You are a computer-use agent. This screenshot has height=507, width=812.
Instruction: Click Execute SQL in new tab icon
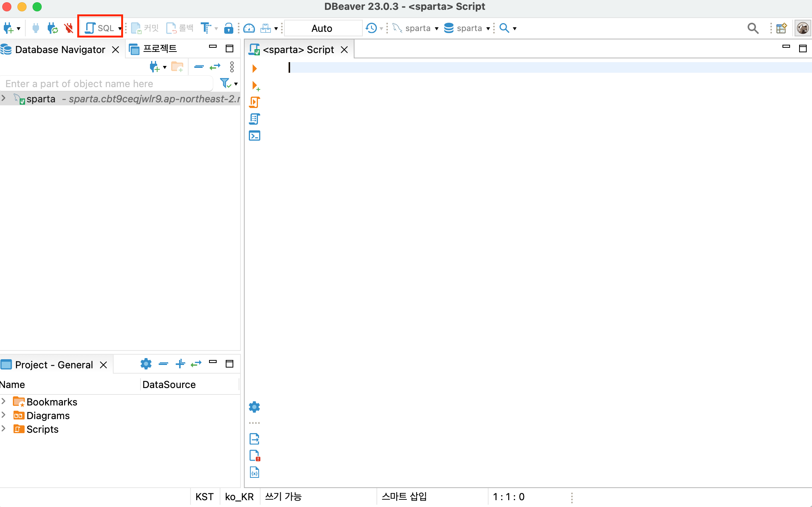(x=256, y=86)
